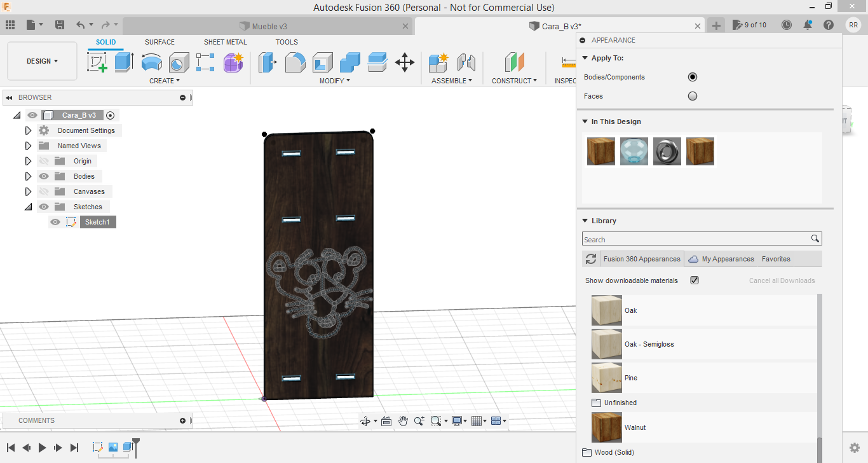Open the ASSEMBLE dropdown menu

tap(452, 81)
